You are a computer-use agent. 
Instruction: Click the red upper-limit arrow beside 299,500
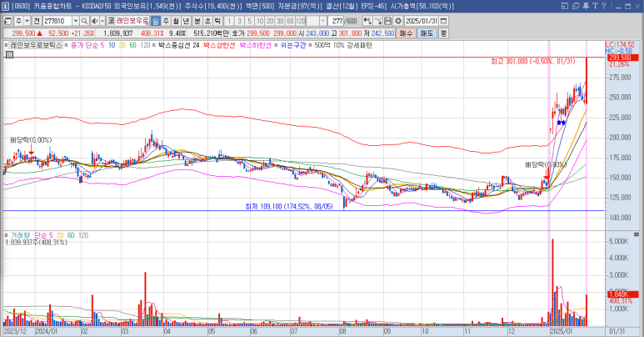[x=39, y=33]
